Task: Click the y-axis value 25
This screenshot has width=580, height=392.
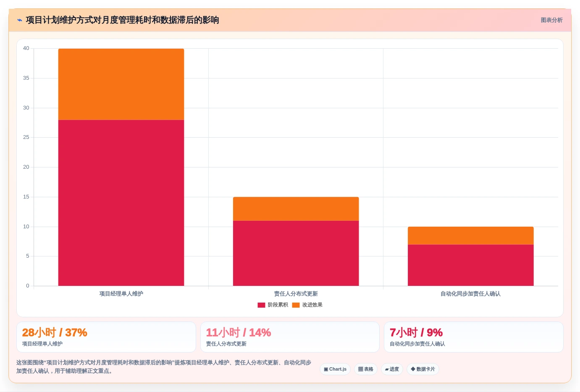Action: click(x=26, y=137)
